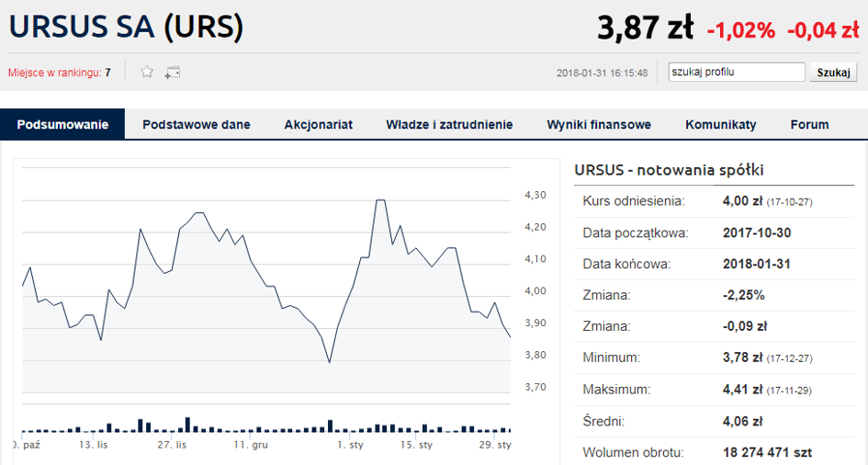Click the Średni value 4,06 zł
Viewport: 868px width, 465px height.
742,421
